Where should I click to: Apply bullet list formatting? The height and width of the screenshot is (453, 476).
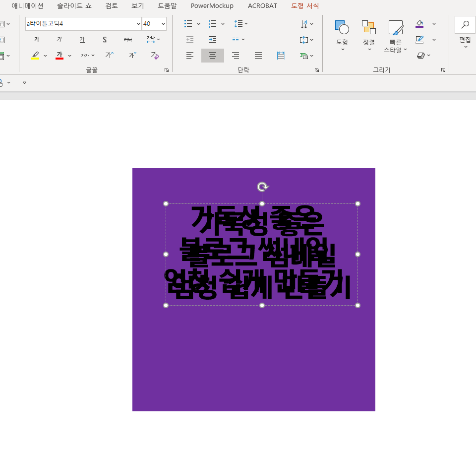point(188,24)
